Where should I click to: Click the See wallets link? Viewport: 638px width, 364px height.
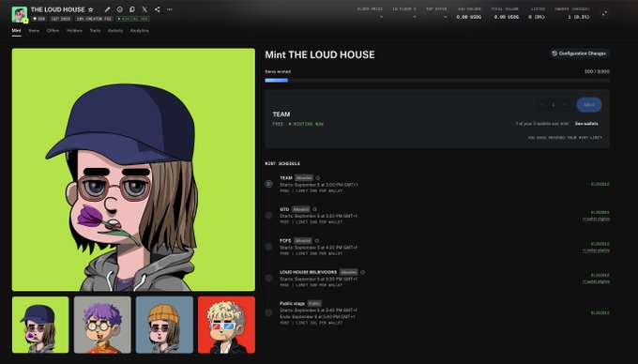click(x=586, y=123)
